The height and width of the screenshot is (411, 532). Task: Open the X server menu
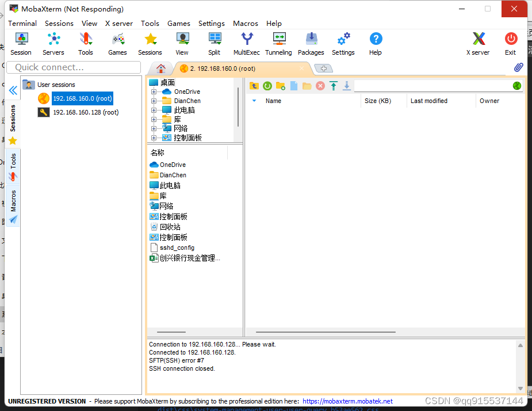[118, 24]
